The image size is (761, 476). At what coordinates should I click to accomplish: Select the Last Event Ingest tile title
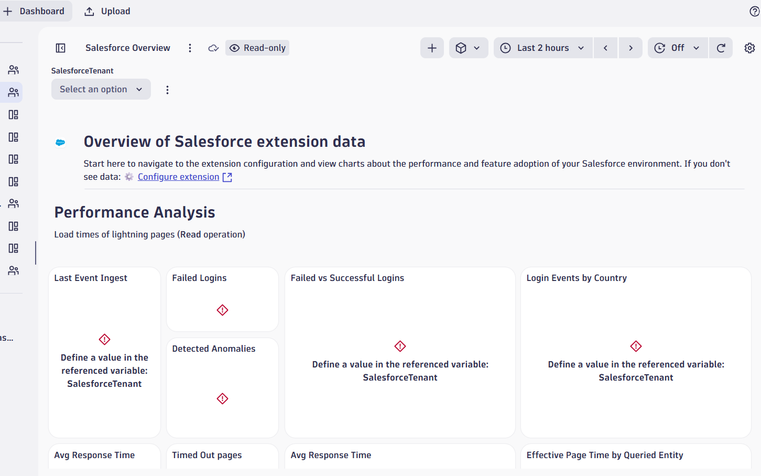pyautogui.click(x=90, y=278)
